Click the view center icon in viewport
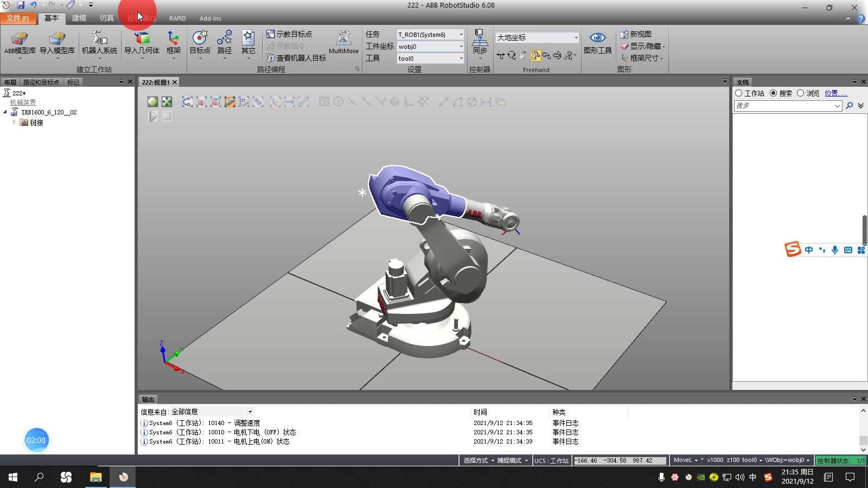The height and width of the screenshot is (488, 868). 167,102
